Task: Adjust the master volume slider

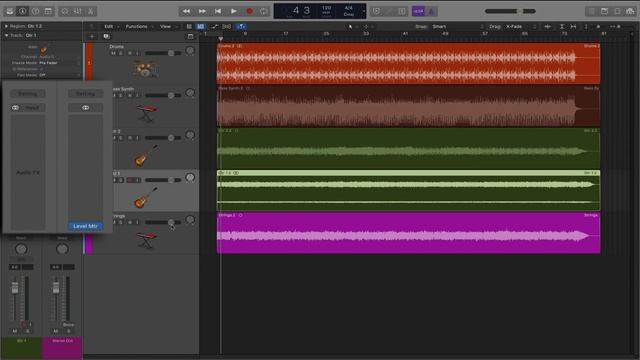Action: click(511, 11)
